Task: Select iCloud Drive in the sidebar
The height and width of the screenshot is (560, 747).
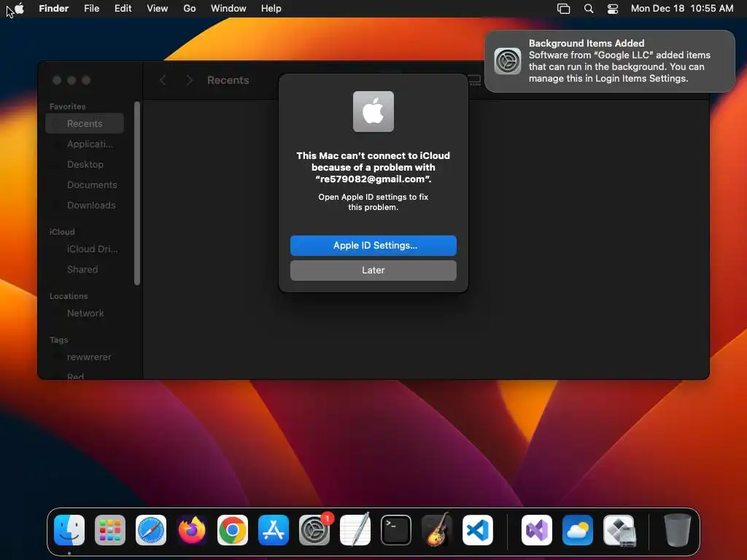Action: pos(85,249)
